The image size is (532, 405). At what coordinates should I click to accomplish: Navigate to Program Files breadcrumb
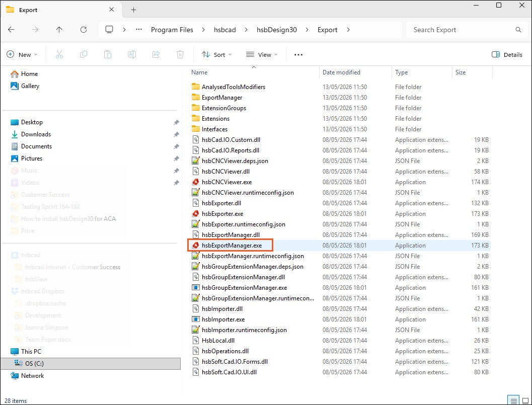pyautogui.click(x=172, y=30)
